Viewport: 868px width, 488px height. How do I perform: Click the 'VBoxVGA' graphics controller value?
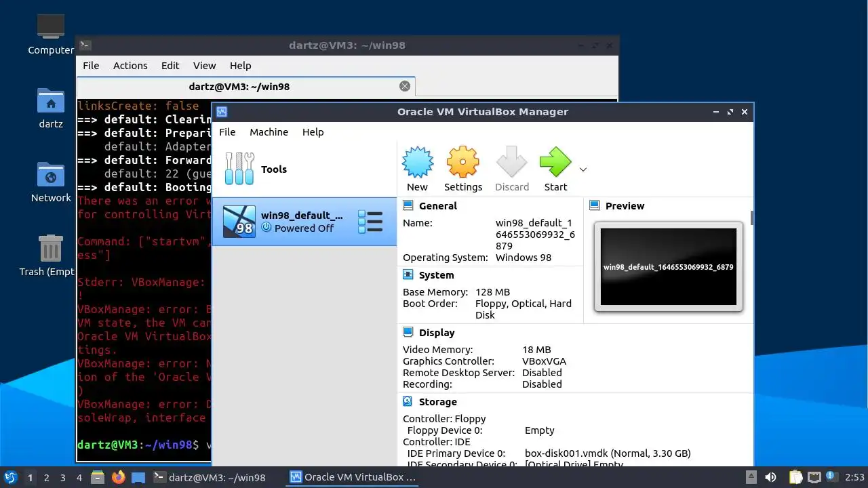[544, 361]
